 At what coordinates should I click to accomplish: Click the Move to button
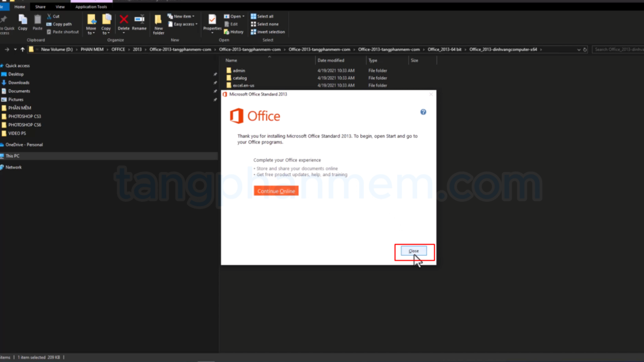(x=91, y=25)
